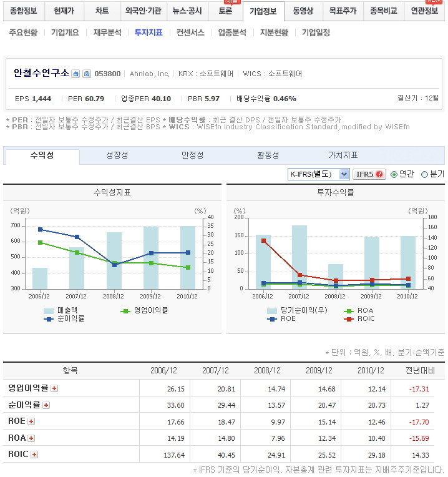Click the 매출액 legend color swatch
The height and width of the screenshot is (477, 448).
point(49,310)
